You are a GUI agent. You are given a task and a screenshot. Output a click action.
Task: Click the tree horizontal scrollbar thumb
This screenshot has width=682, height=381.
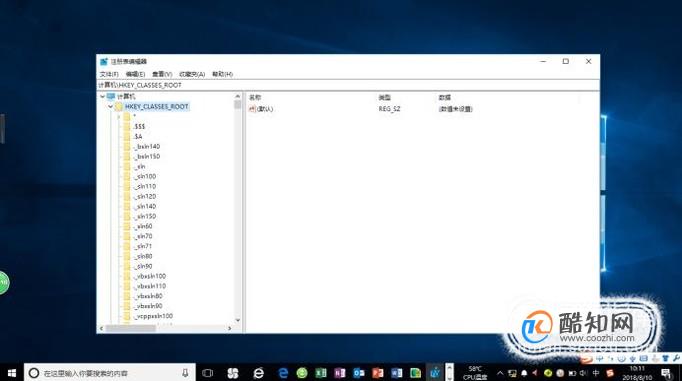coord(130,328)
